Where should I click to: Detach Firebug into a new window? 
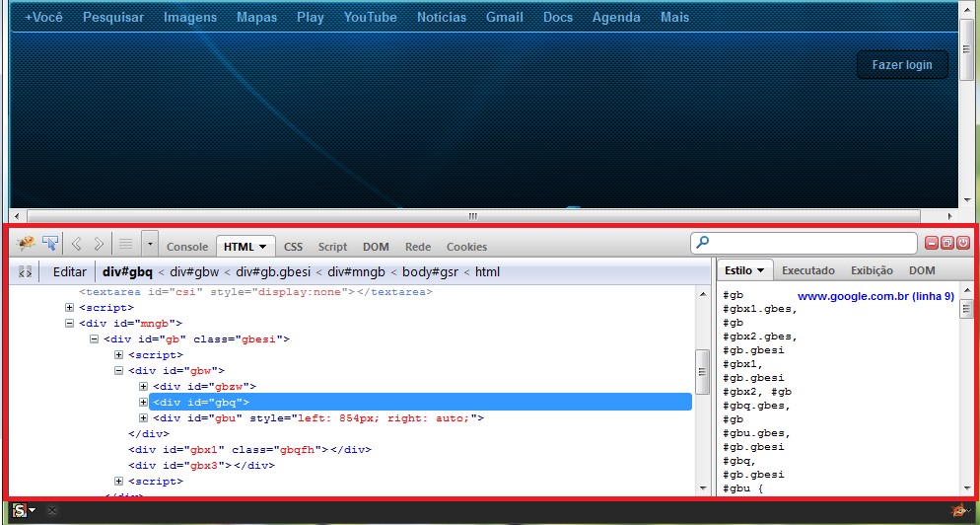[x=946, y=243]
